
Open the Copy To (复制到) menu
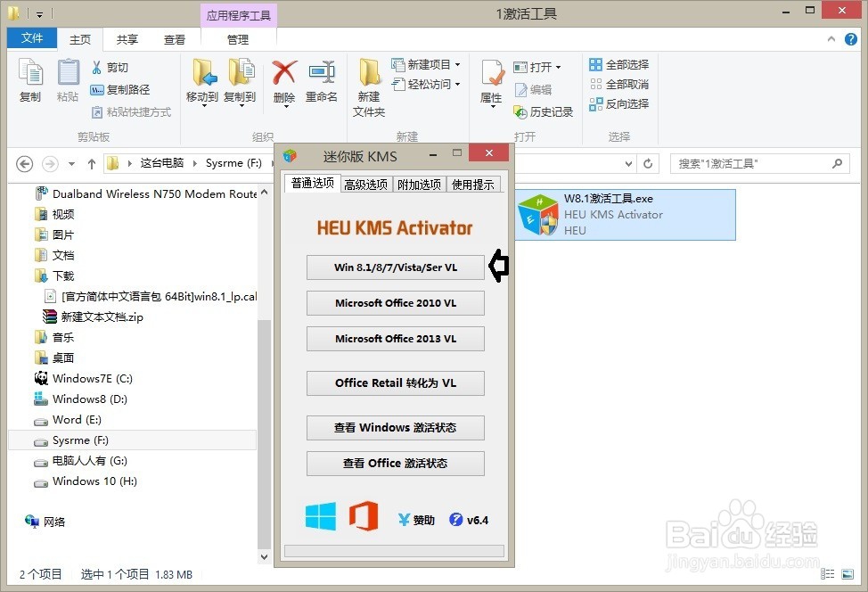click(x=240, y=82)
